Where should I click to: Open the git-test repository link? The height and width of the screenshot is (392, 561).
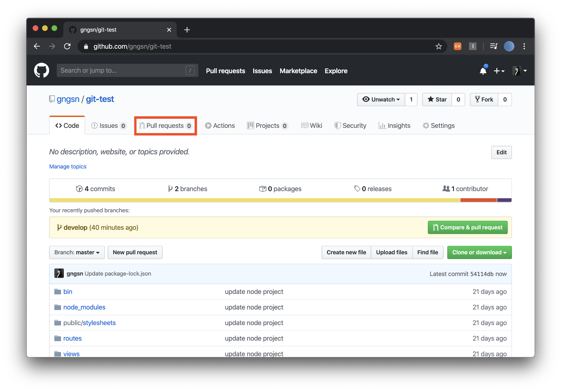(100, 99)
